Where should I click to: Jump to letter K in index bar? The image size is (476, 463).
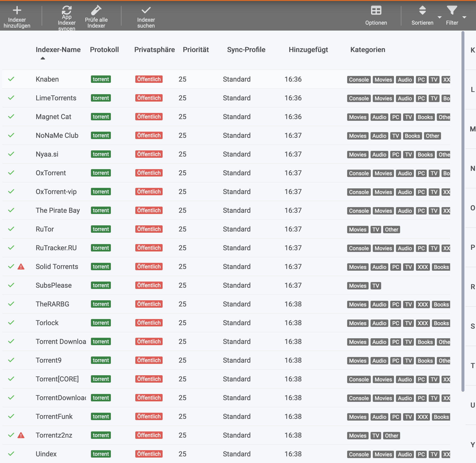point(472,50)
